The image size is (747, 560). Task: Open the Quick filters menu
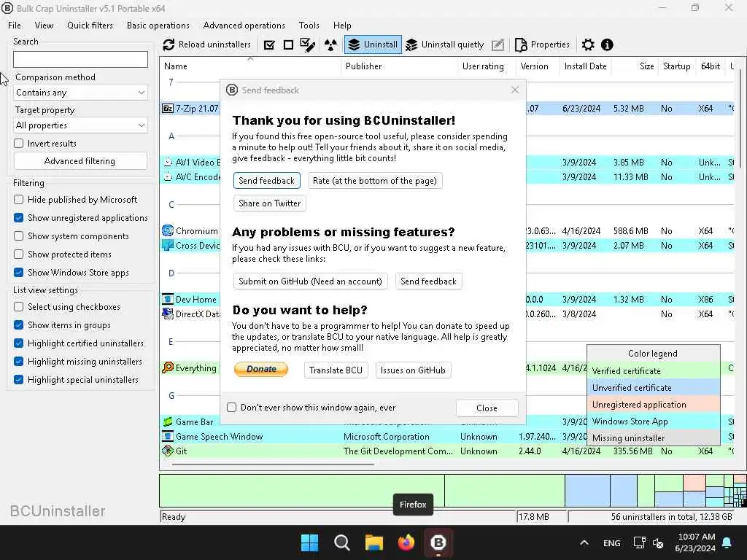(90, 26)
